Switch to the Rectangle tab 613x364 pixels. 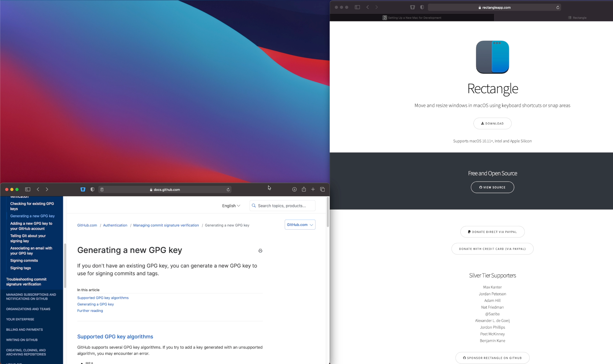click(x=577, y=18)
